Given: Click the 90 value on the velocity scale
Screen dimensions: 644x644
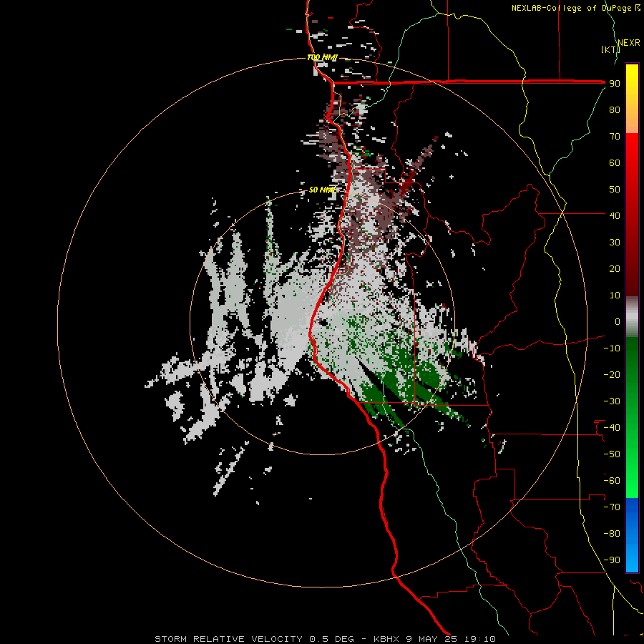Looking at the screenshot, I should click(x=615, y=84).
